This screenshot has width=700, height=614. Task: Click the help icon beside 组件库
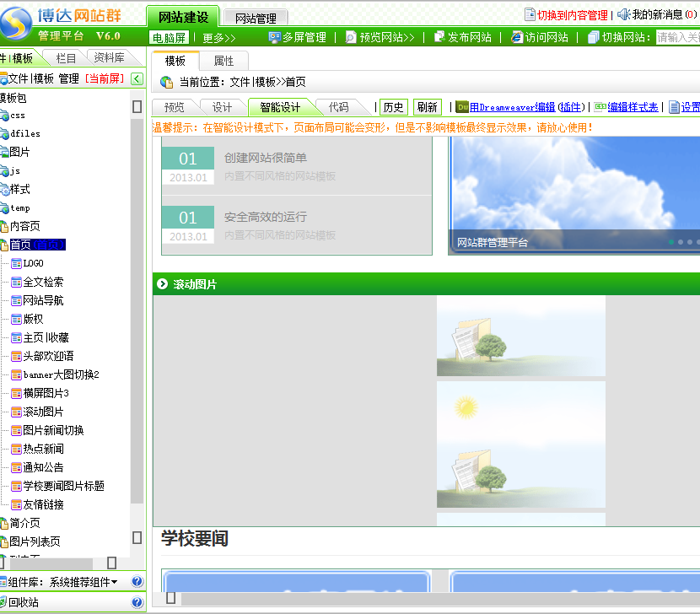137,581
